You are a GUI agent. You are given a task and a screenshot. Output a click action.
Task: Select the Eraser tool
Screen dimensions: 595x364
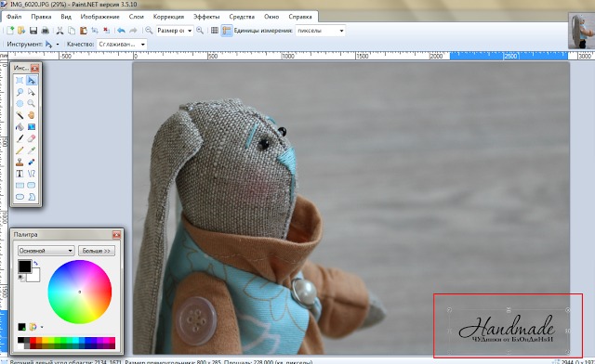(32, 138)
